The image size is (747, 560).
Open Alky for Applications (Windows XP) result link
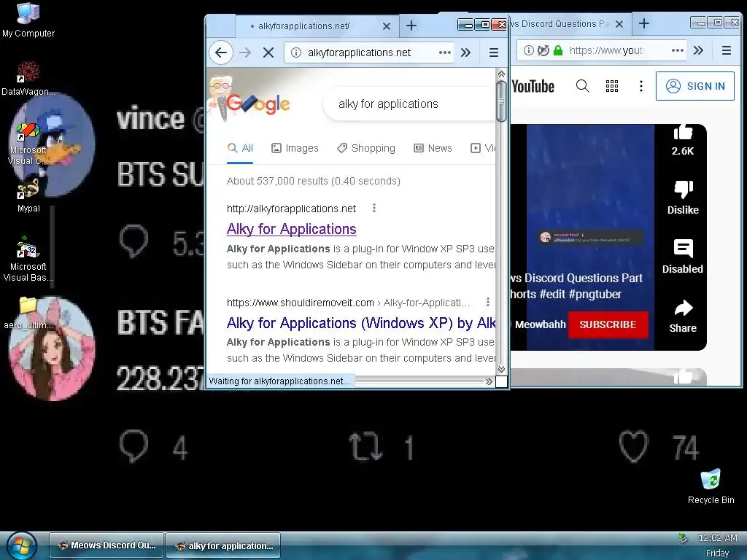point(361,323)
